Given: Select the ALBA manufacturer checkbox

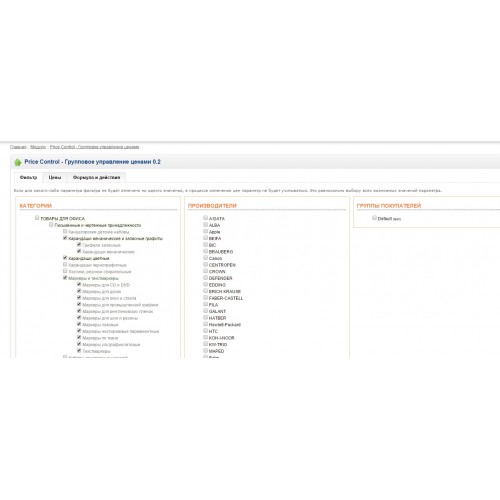Looking at the screenshot, I should [206, 225].
